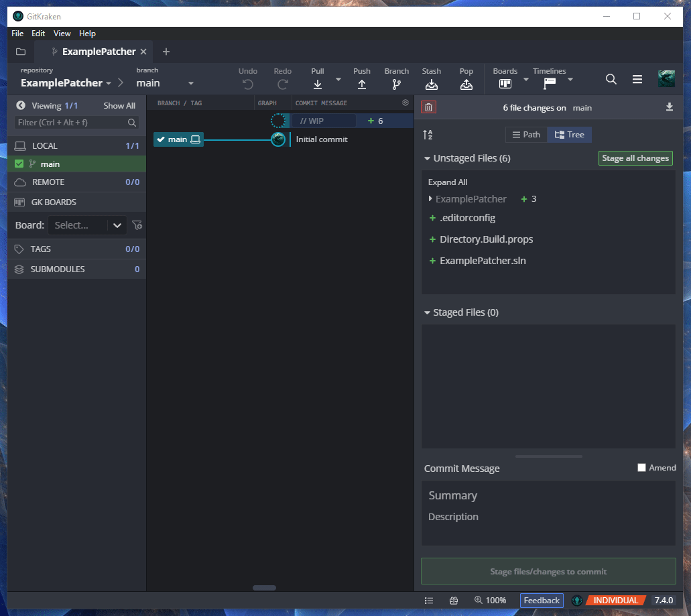Image resolution: width=691 pixels, height=616 pixels.
Task: Collapse the Unstaged Files section
Action: point(426,158)
